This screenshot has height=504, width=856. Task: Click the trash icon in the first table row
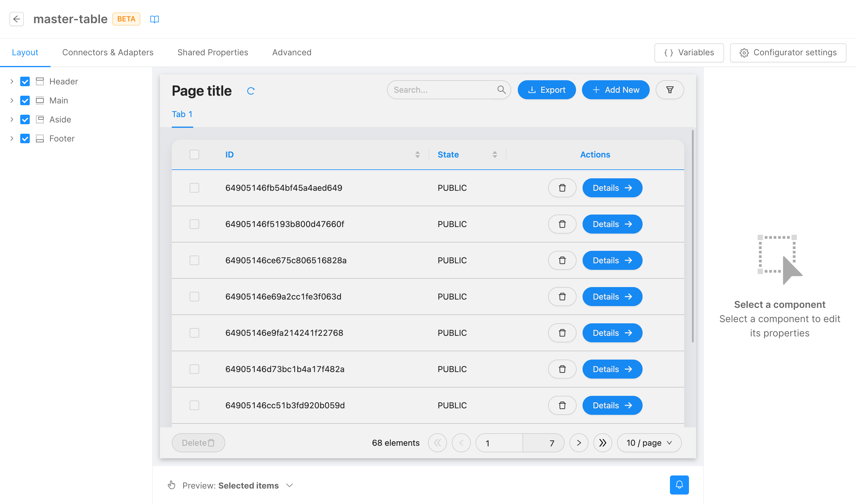click(562, 188)
